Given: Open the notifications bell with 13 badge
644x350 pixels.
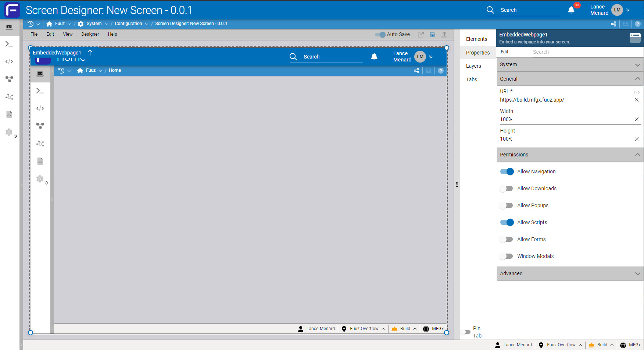Looking at the screenshot, I should click(x=571, y=10).
